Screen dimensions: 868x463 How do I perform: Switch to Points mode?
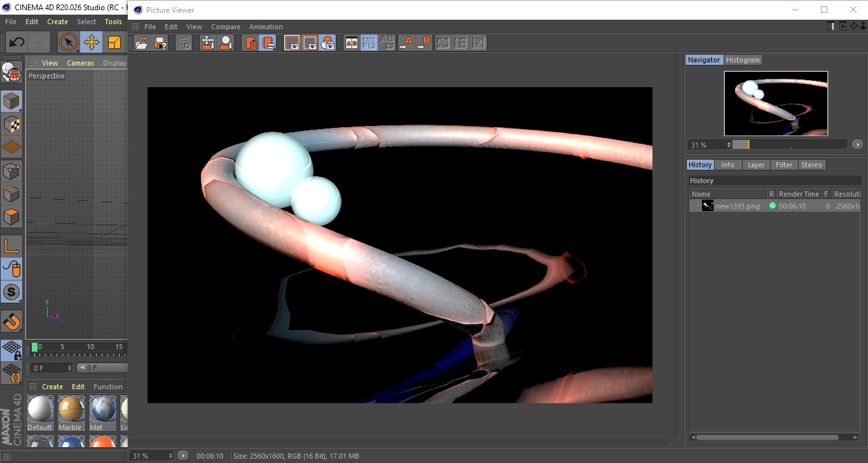11,171
